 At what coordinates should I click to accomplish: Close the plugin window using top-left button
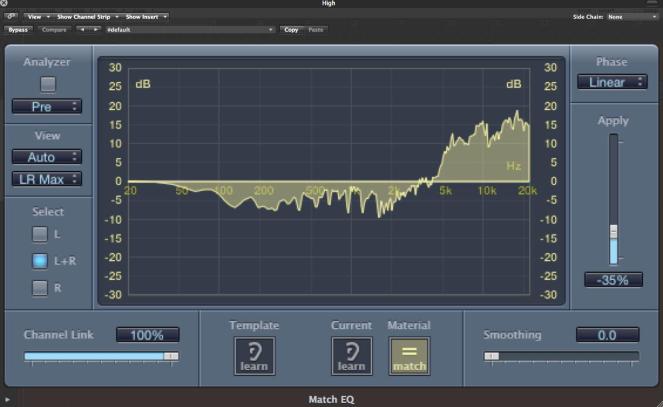5,4
